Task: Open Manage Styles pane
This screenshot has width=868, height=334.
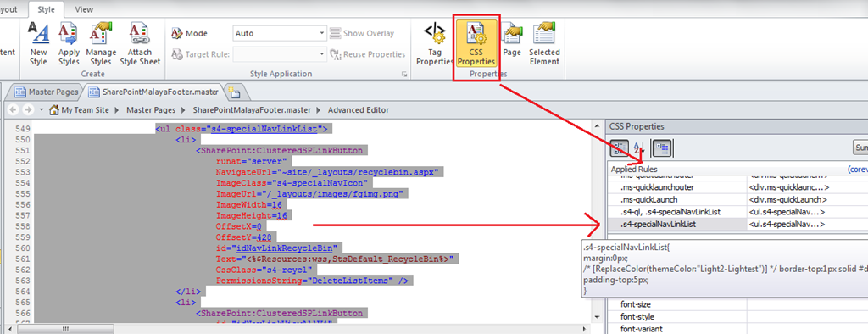Action: (x=101, y=44)
